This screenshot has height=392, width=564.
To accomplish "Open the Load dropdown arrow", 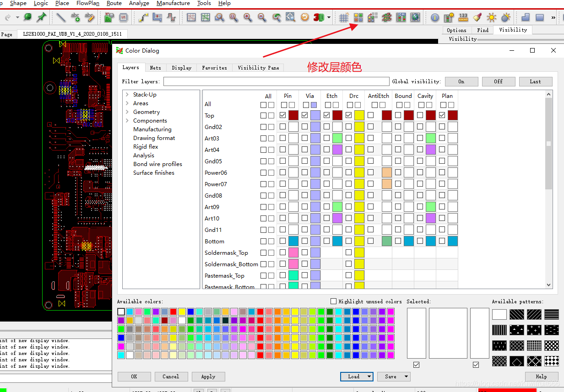I will tap(369, 376).
